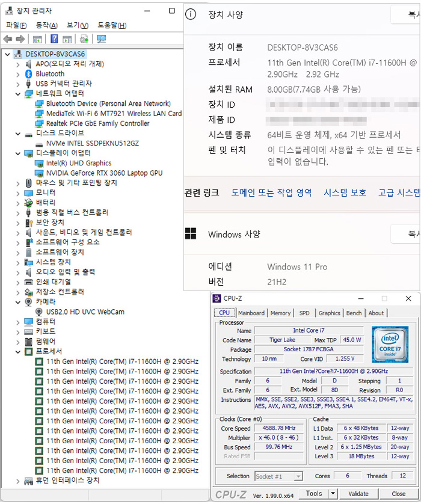421x504 pixels.
Task: Click the Windows 11 Pro edition text
Action: tap(297, 267)
